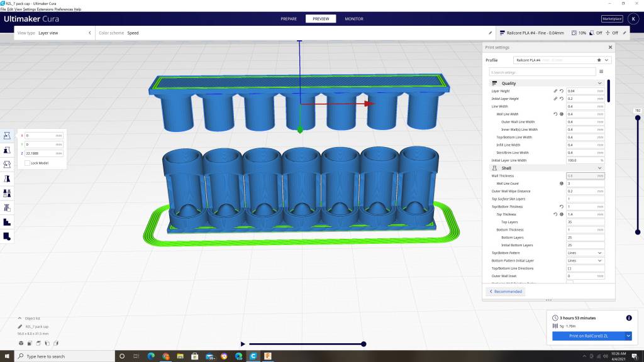Select the Move tool in the left toolbar
Screen dimensions: 644x362
pos(7,136)
